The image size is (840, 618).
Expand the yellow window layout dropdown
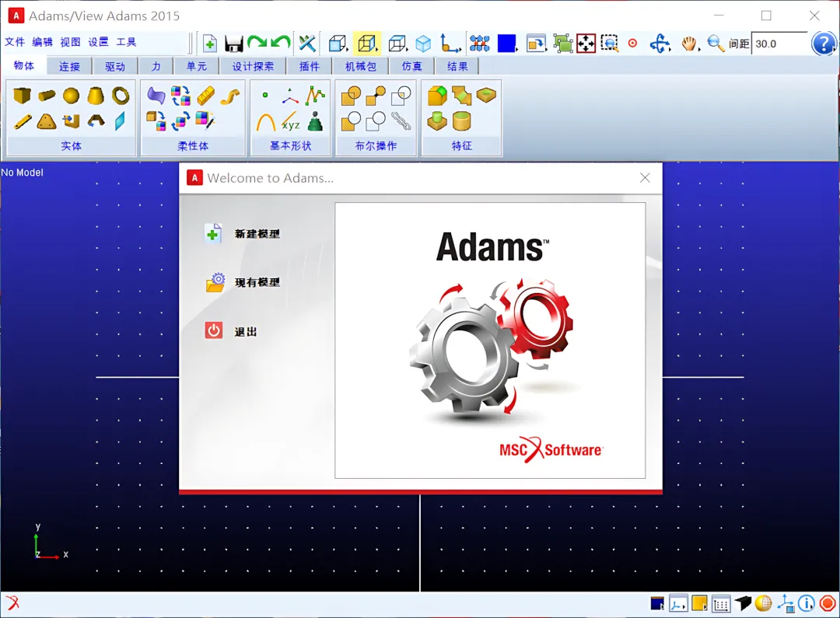pyautogui.click(x=700, y=603)
